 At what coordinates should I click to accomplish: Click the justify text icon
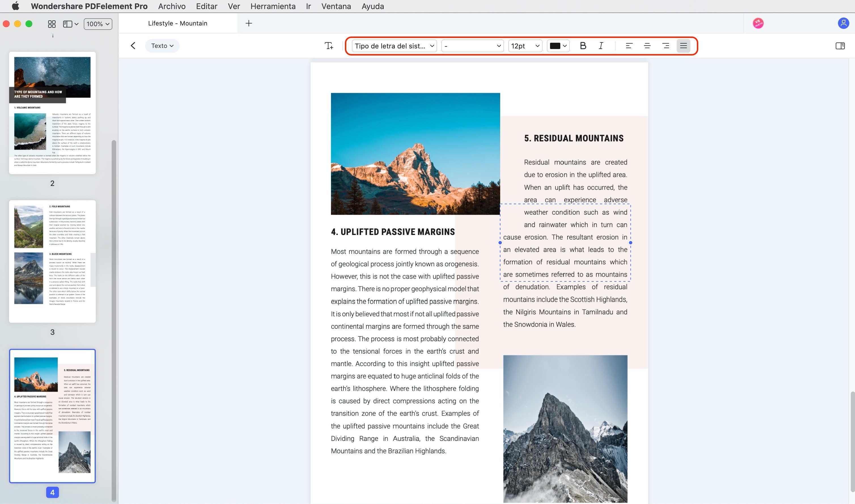[683, 45]
